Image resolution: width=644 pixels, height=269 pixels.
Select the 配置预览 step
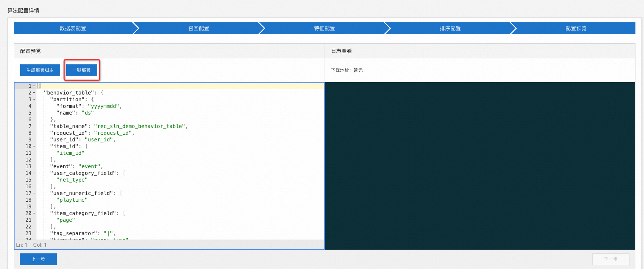tap(576, 28)
